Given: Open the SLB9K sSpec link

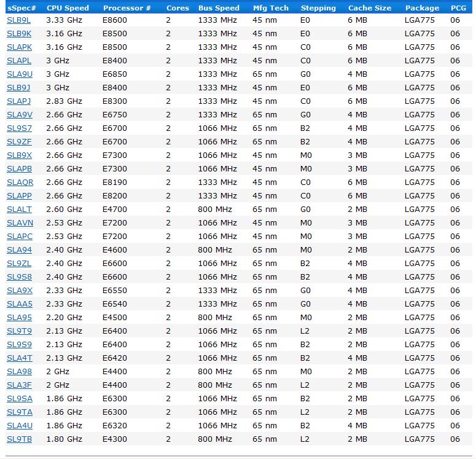Looking at the screenshot, I should pyautogui.click(x=19, y=34).
